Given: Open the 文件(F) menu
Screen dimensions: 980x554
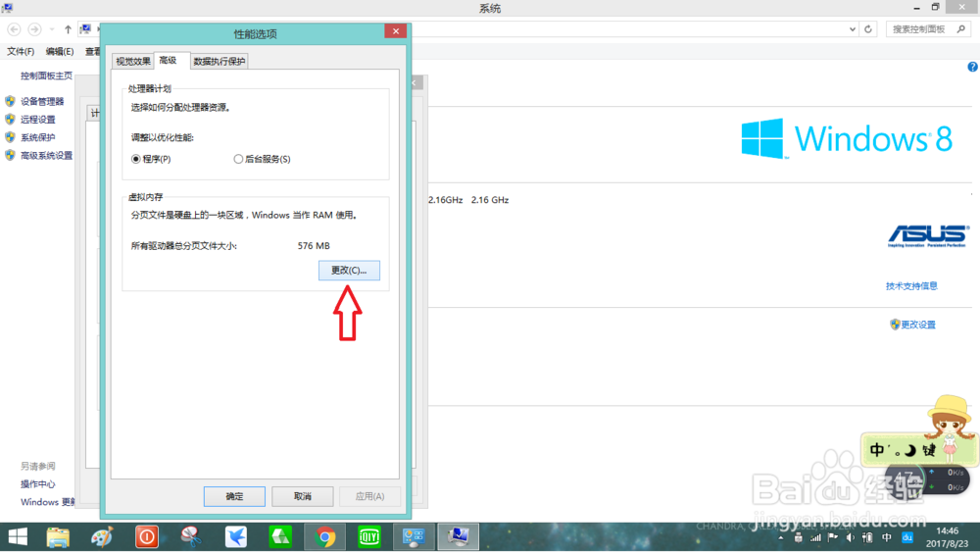Looking at the screenshot, I should [x=21, y=51].
